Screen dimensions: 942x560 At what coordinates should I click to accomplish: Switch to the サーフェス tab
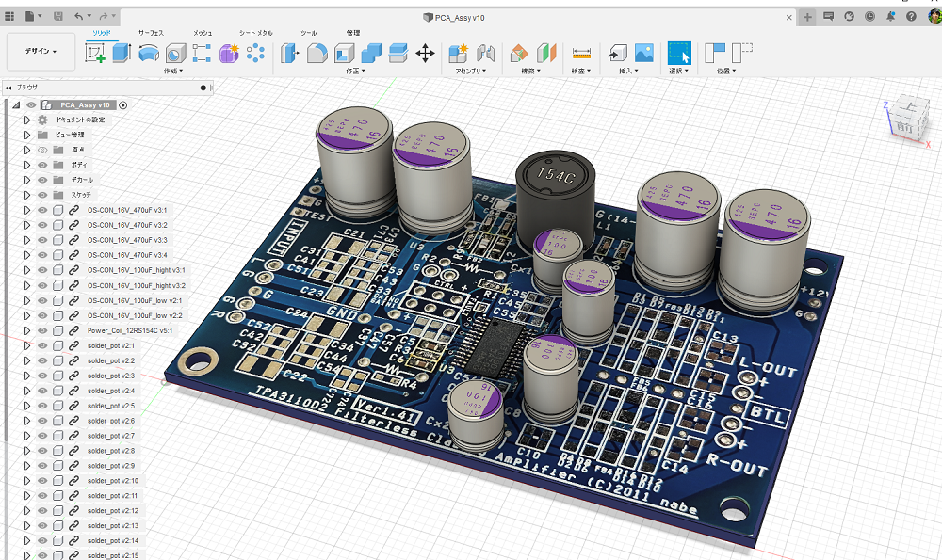click(151, 33)
